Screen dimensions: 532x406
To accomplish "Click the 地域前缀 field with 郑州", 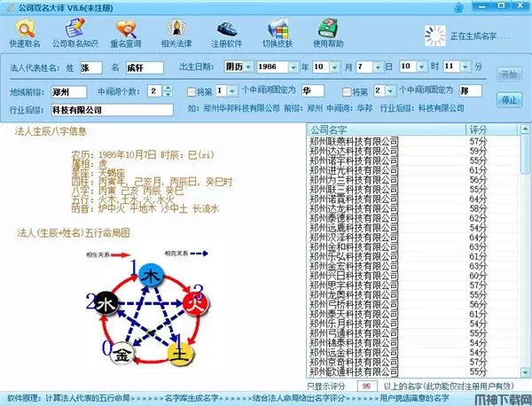I will coord(69,92).
